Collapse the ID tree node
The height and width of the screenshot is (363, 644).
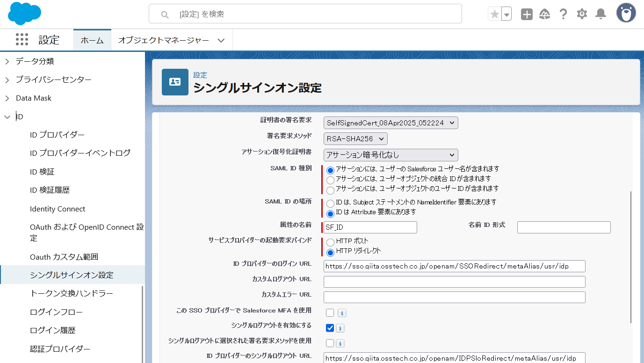click(7, 117)
